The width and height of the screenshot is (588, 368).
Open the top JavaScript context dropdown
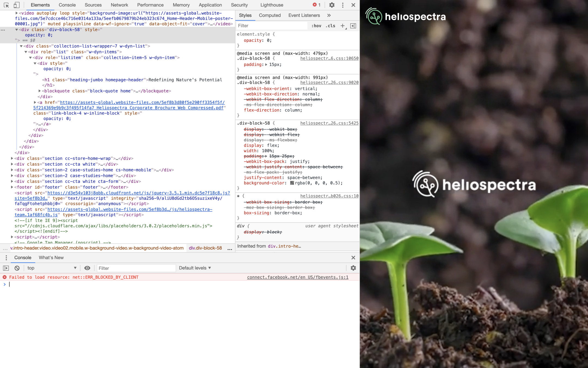click(52, 268)
